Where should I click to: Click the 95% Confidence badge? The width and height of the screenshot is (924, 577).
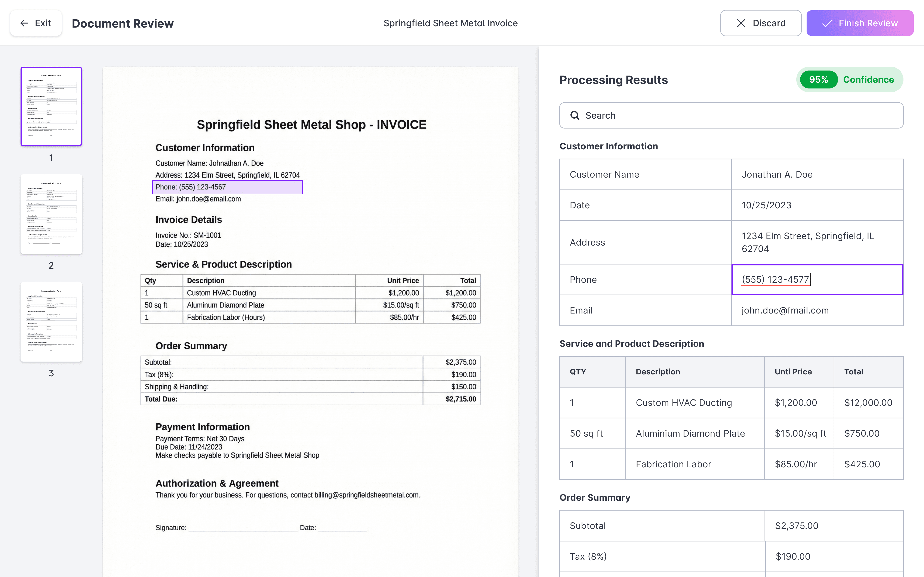[850, 80]
